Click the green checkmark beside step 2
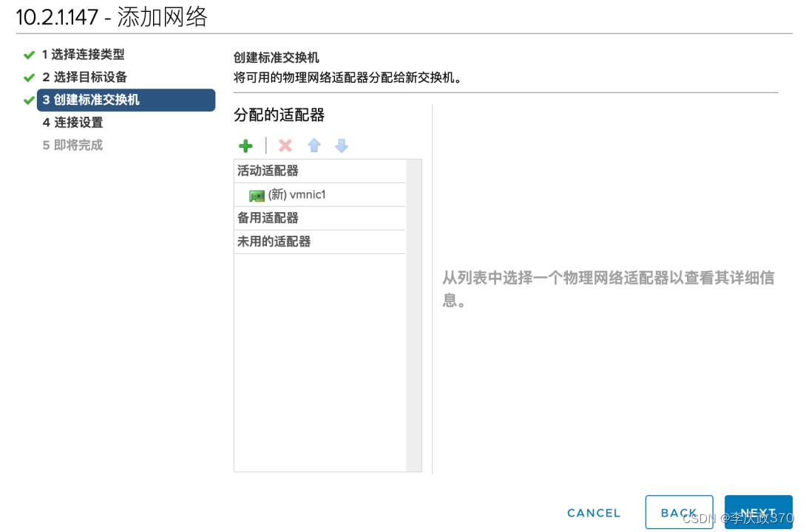 (x=29, y=78)
